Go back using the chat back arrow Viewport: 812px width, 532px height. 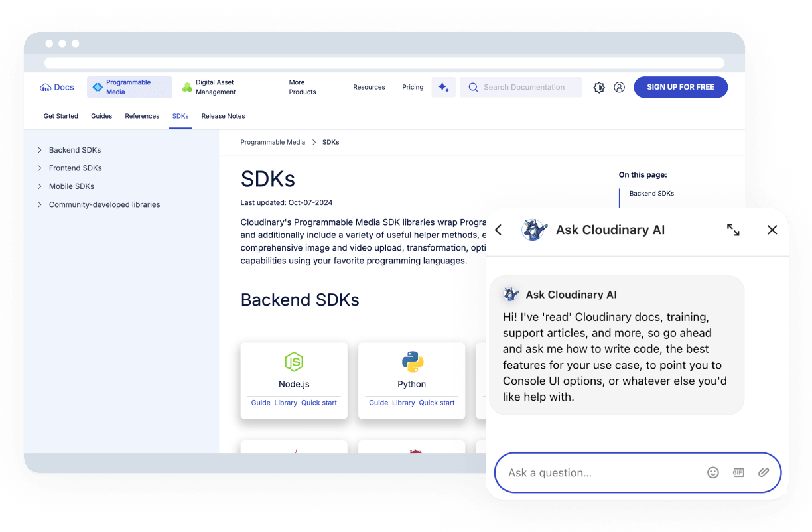click(x=499, y=230)
